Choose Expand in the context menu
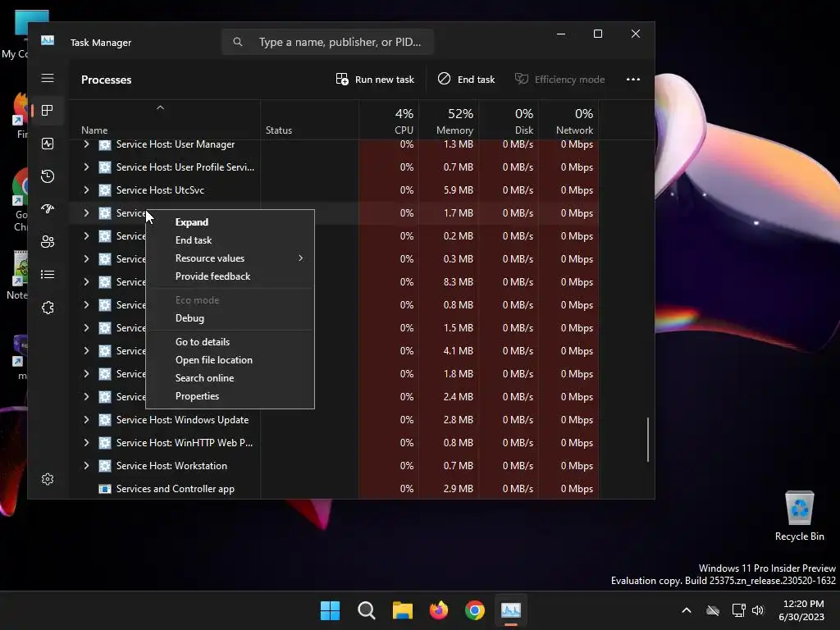 (x=230, y=222)
